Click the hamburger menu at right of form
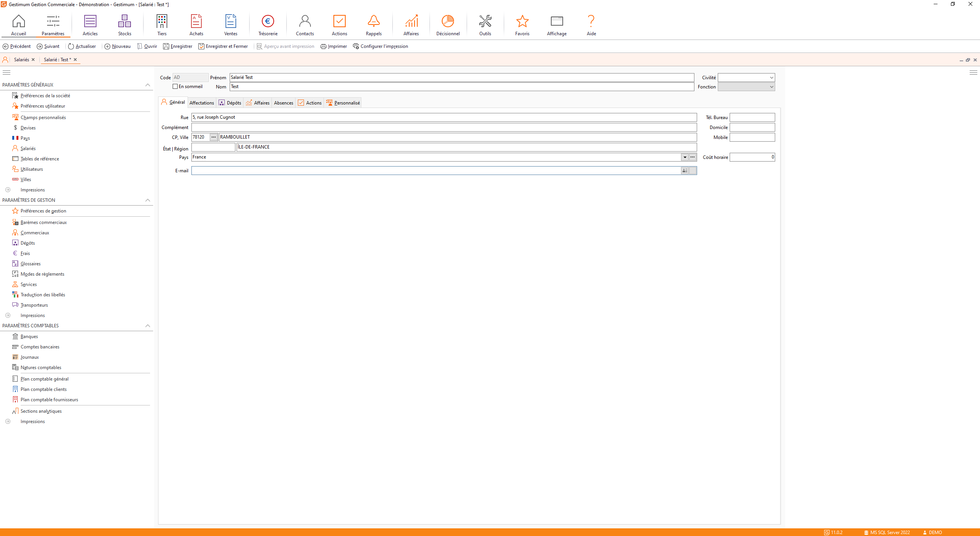The image size is (980, 536). point(973,72)
